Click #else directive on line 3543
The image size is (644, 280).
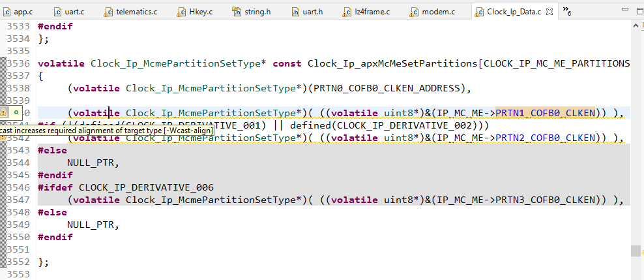(52, 150)
